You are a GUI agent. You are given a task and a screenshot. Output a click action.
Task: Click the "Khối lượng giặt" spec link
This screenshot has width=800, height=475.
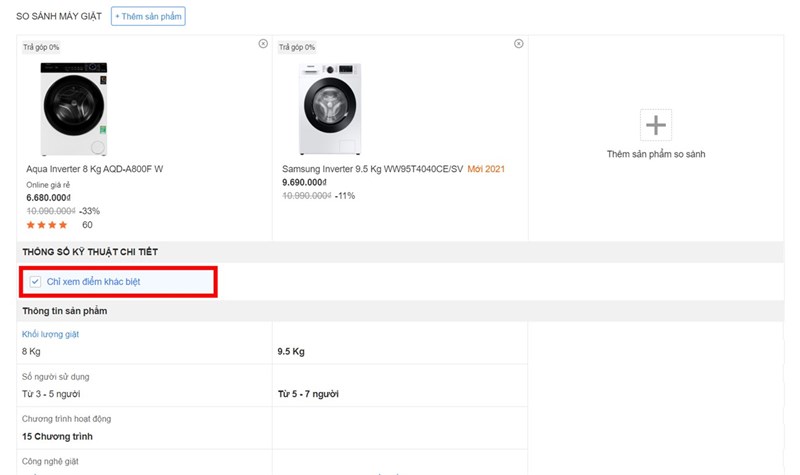pos(50,334)
